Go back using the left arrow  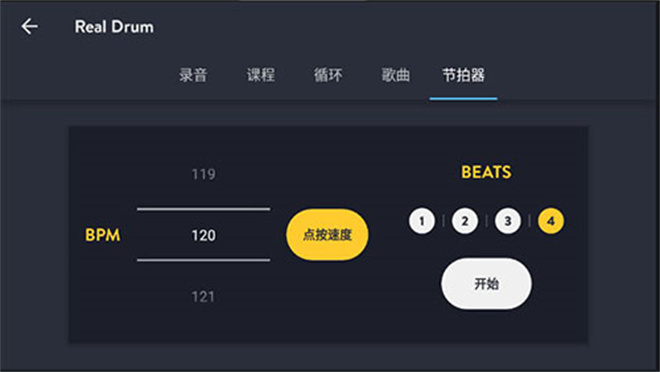coord(29,27)
